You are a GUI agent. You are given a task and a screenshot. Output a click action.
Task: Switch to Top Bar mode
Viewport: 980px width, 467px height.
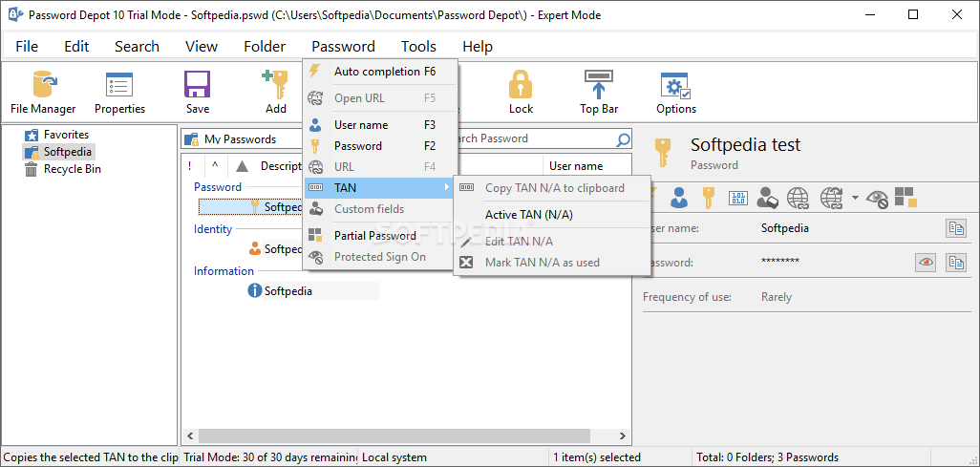(599, 93)
